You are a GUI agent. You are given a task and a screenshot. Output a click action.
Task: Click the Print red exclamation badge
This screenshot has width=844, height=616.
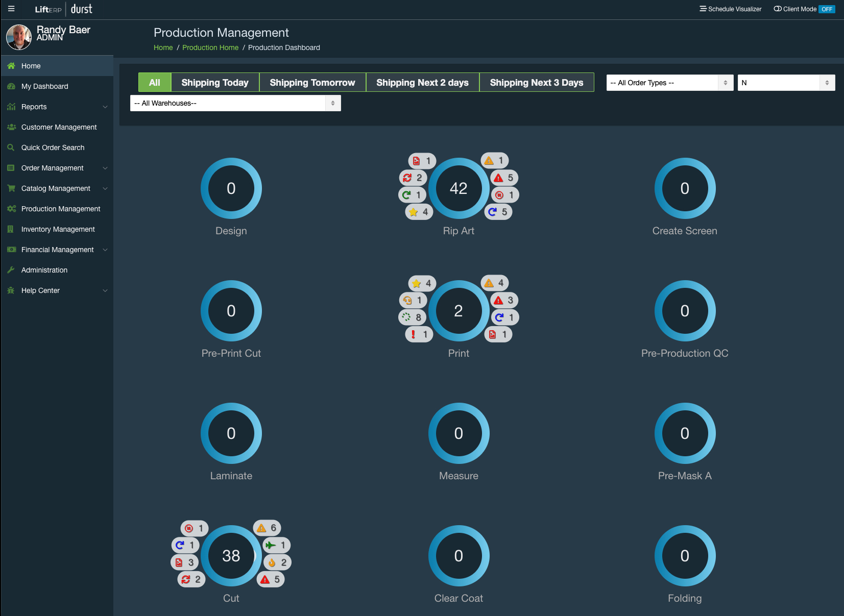419,334
